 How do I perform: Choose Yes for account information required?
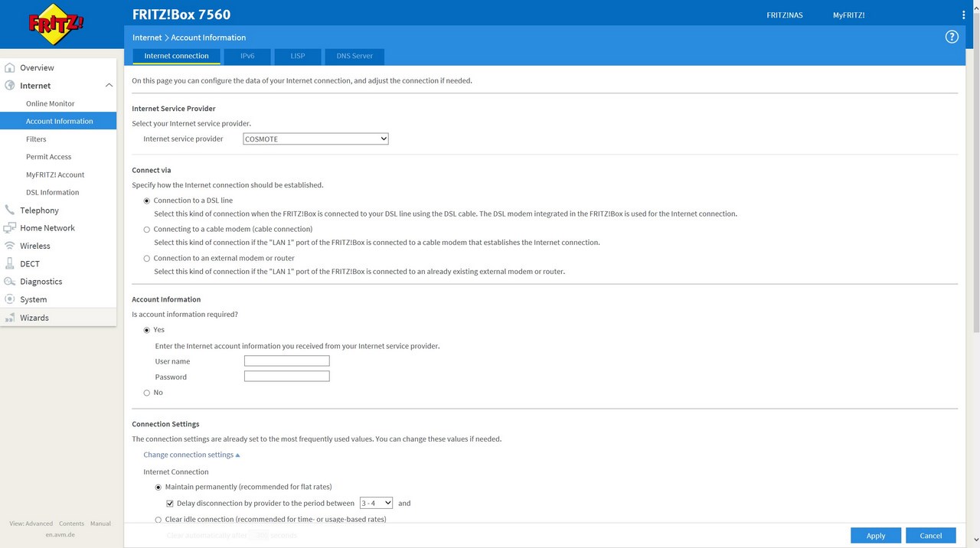(147, 330)
